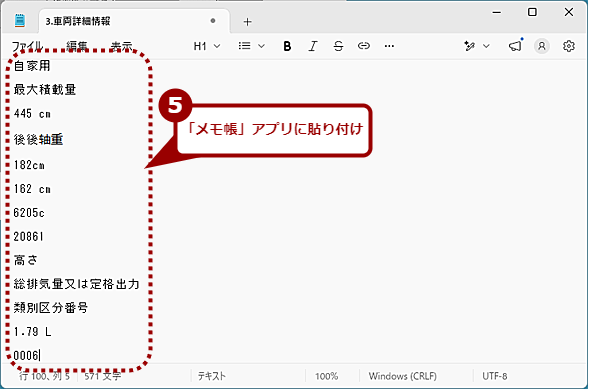589x390 pixels.
Task: Maximize the Notepad window
Action: click(x=532, y=12)
